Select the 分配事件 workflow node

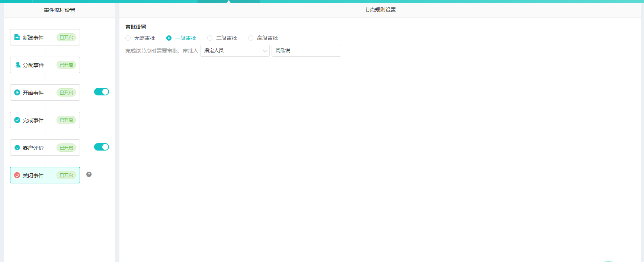coord(45,65)
